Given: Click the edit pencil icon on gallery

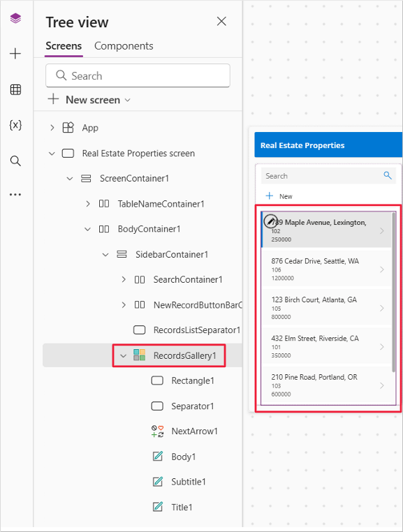Looking at the screenshot, I should [x=270, y=221].
